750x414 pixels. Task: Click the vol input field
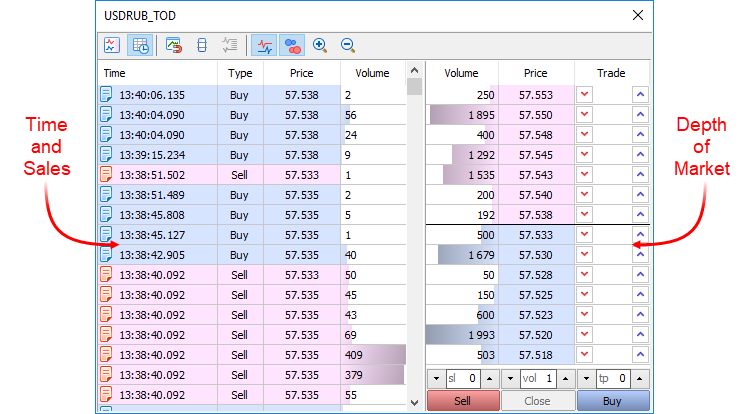click(x=538, y=379)
